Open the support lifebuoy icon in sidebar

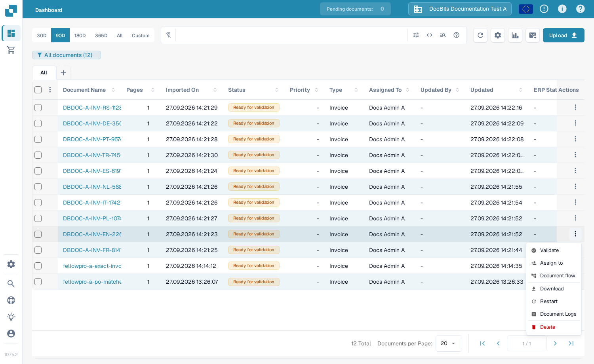click(11, 300)
